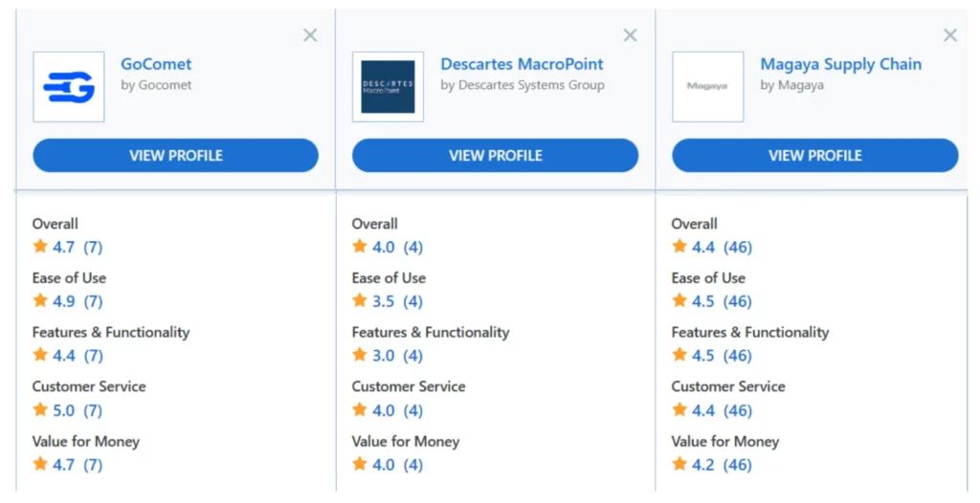Click Descartes column 'Value for Money' label
Viewport: 980px width, 503px height.
406,442
